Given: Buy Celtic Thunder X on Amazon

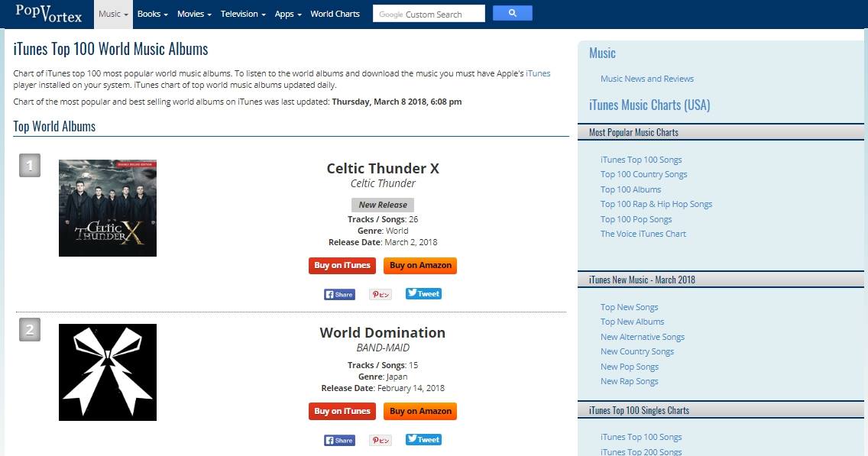Looking at the screenshot, I should click(x=420, y=266).
